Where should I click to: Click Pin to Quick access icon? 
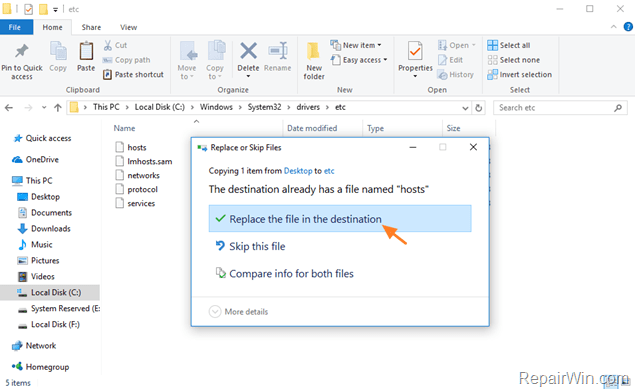pyautogui.click(x=22, y=51)
